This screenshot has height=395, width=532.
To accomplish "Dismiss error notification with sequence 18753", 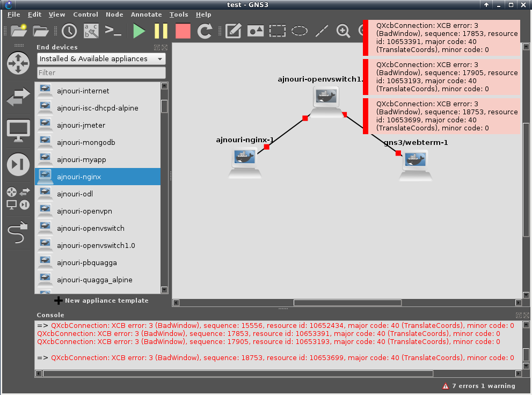I will (x=441, y=116).
